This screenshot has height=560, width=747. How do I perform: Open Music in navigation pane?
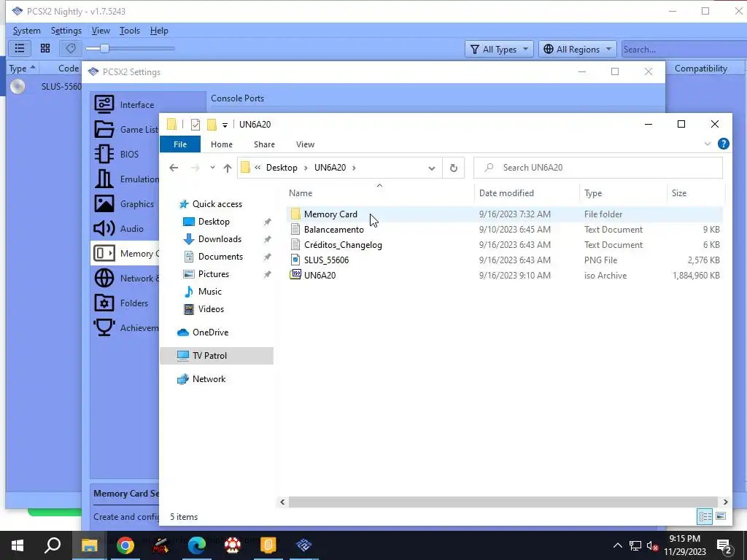pyautogui.click(x=209, y=292)
